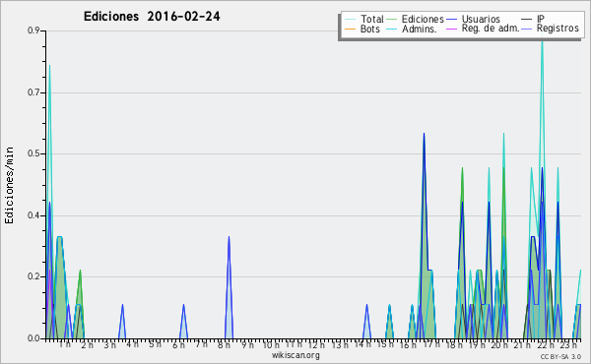Click the wikiscan.org caption
This screenshot has height=364, width=591.
(295, 355)
